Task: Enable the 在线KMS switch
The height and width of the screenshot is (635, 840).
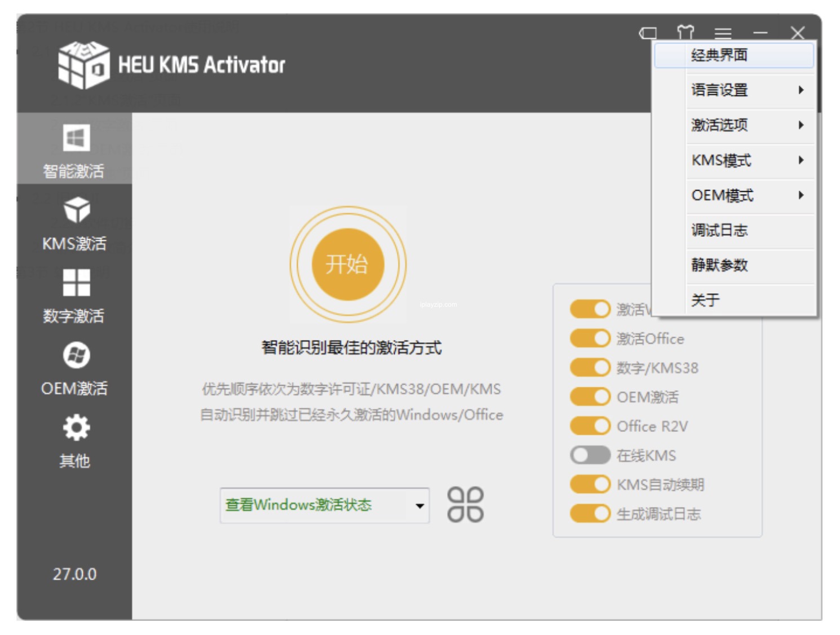Action: [x=590, y=455]
